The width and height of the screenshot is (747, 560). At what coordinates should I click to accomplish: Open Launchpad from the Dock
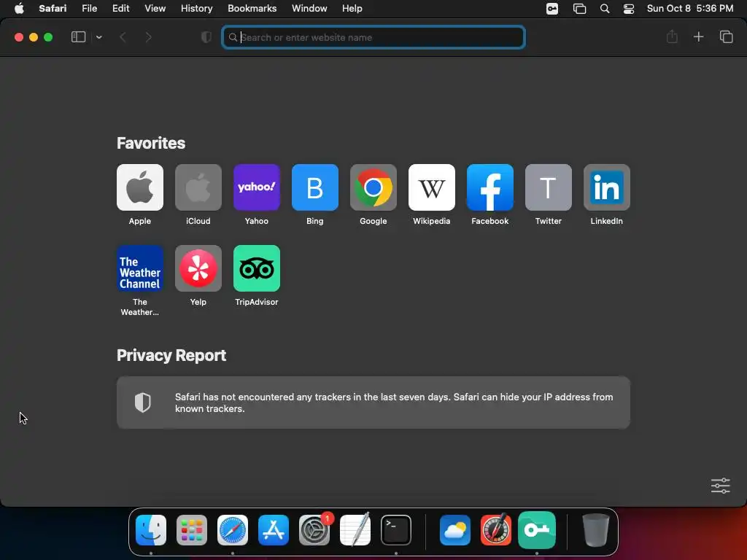[192, 530]
